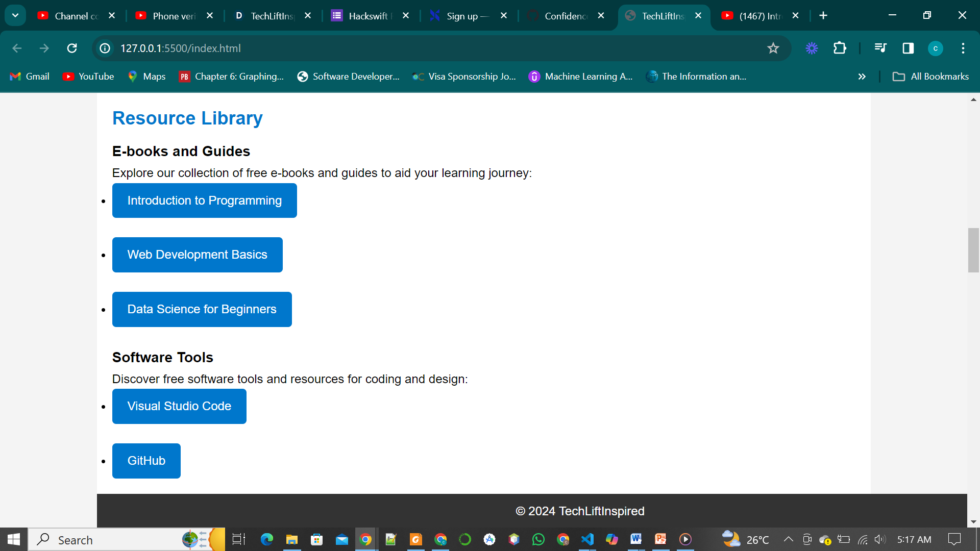Open Chrome's three-dot menu

click(x=963, y=48)
